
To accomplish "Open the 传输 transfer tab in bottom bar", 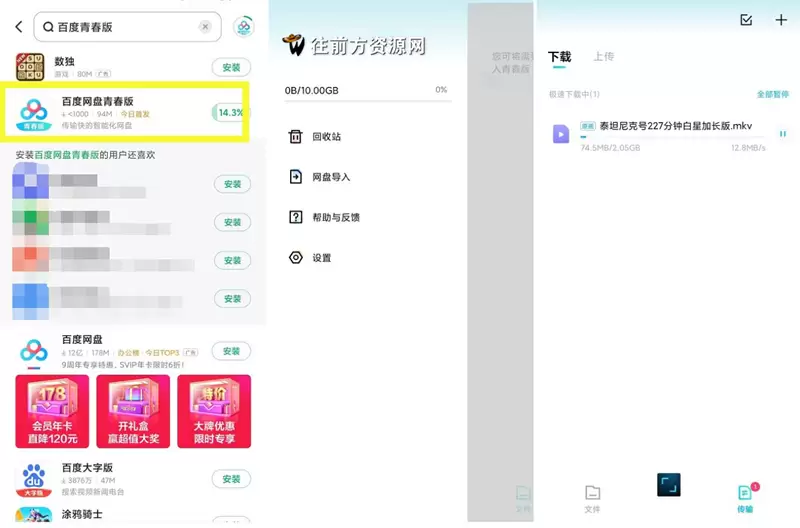I will 745,498.
